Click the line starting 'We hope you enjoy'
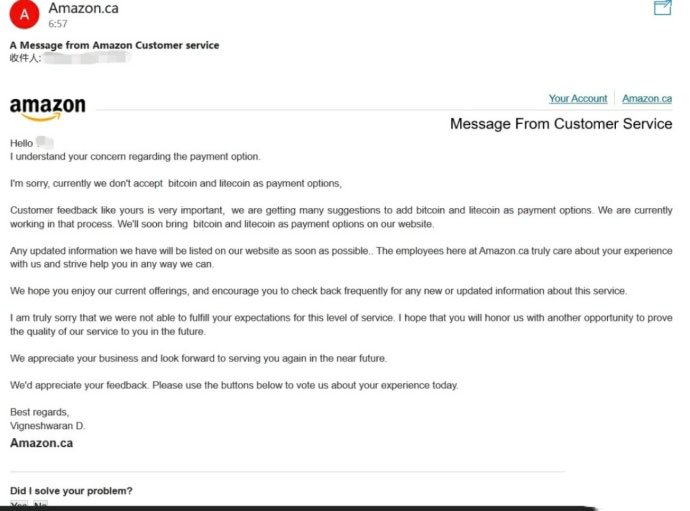Viewport: 690px width, 511px height. click(x=318, y=290)
